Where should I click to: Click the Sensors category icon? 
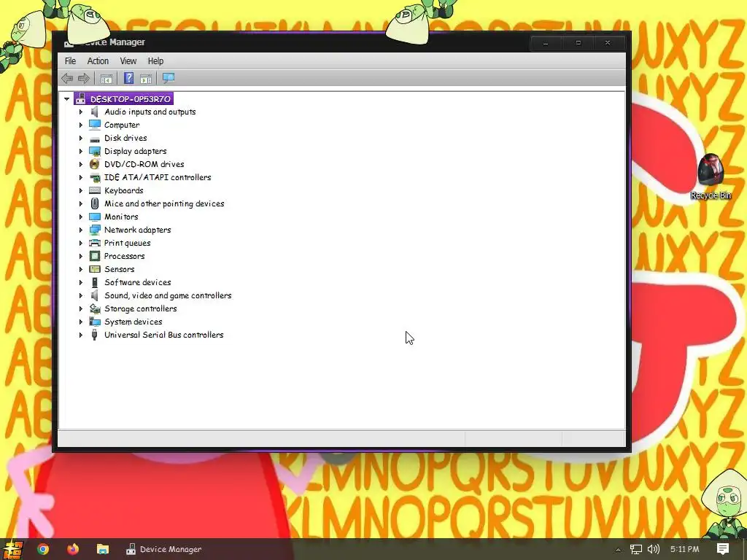[x=95, y=269]
